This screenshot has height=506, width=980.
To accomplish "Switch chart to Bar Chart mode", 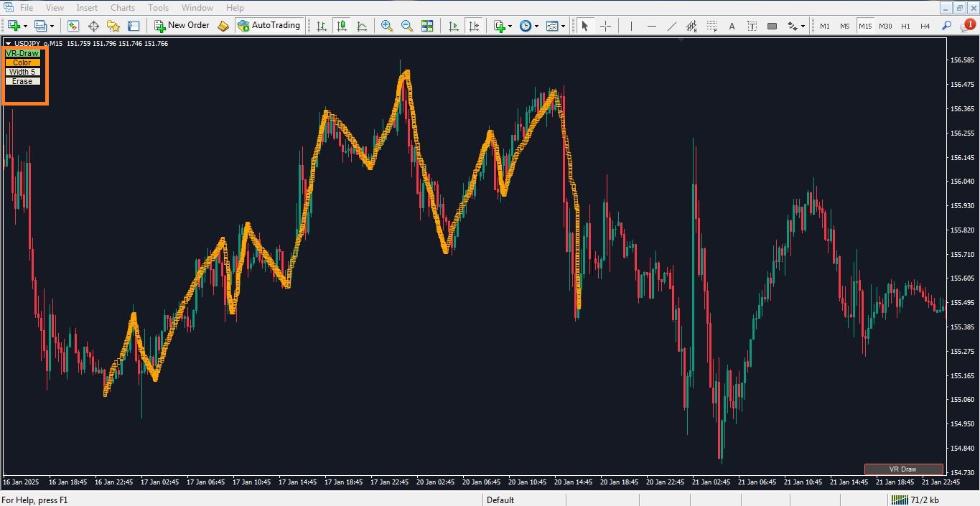I will (x=322, y=26).
